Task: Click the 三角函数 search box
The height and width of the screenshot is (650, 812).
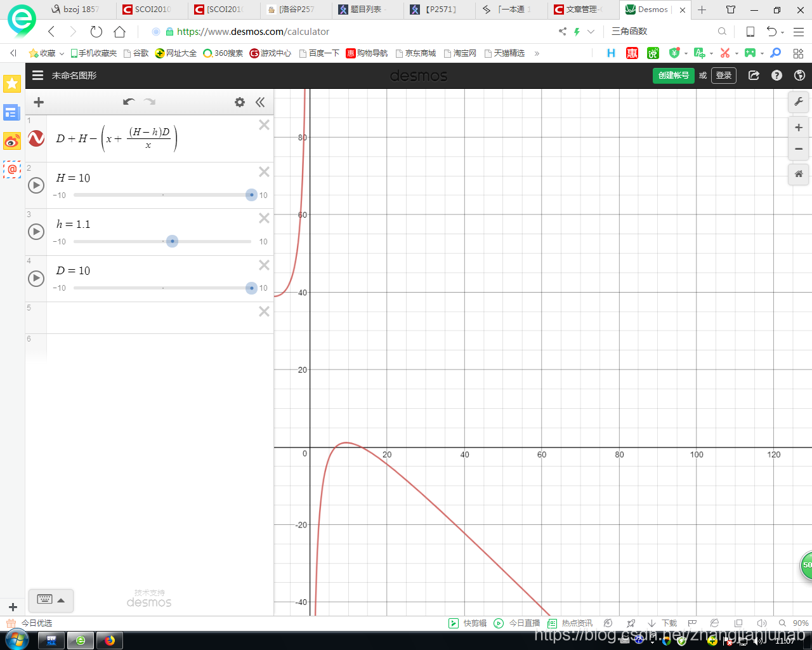Action: (660, 32)
